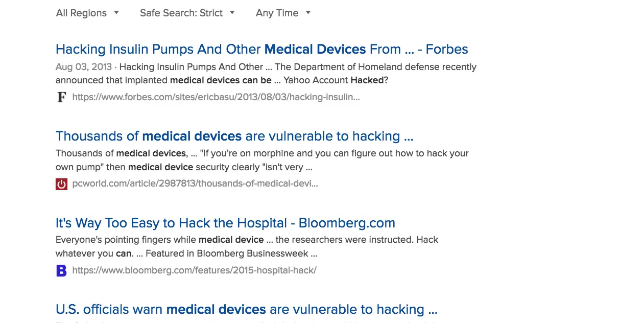Image resolution: width=644 pixels, height=323 pixels.
Task: Click the blue Bloomberg 'B' favicon
Action: (61, 270)
